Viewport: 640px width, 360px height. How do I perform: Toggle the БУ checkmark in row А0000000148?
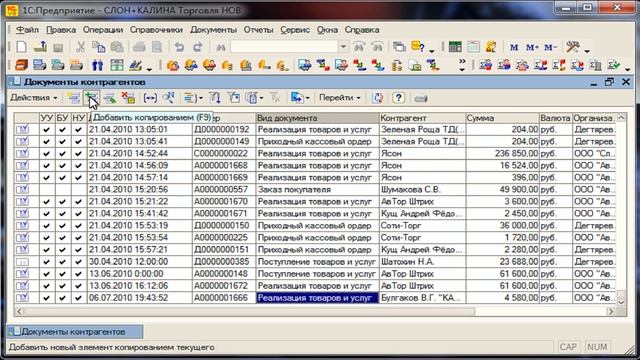(x=62, y=274)
